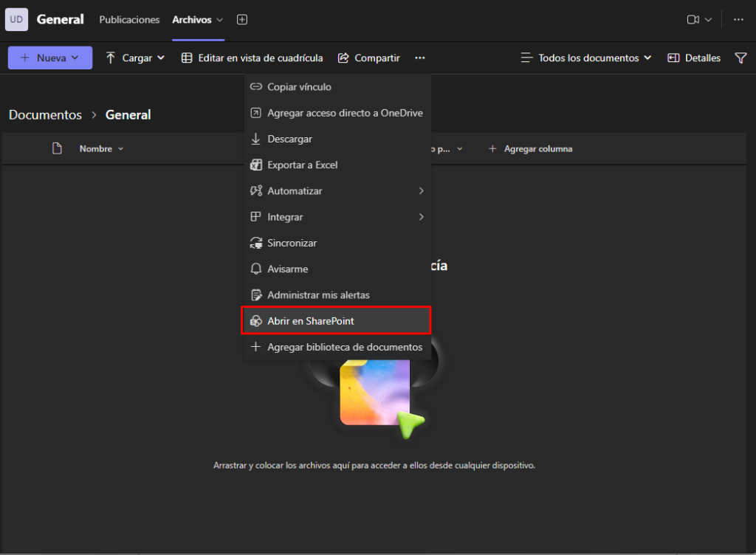Expand the Integrar submenu
This screenshot has height=555, width=756.
pos(337,217)
